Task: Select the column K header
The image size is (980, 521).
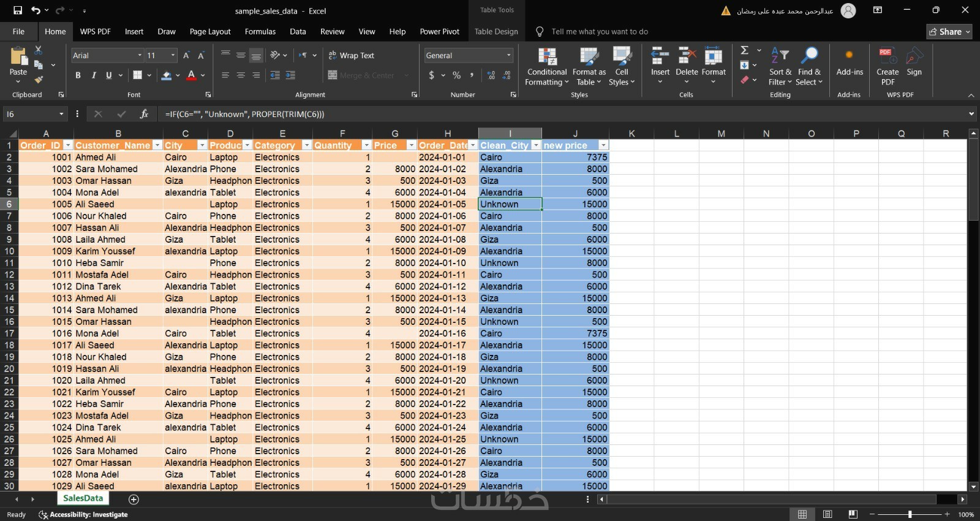Action: tap(631, 133)
